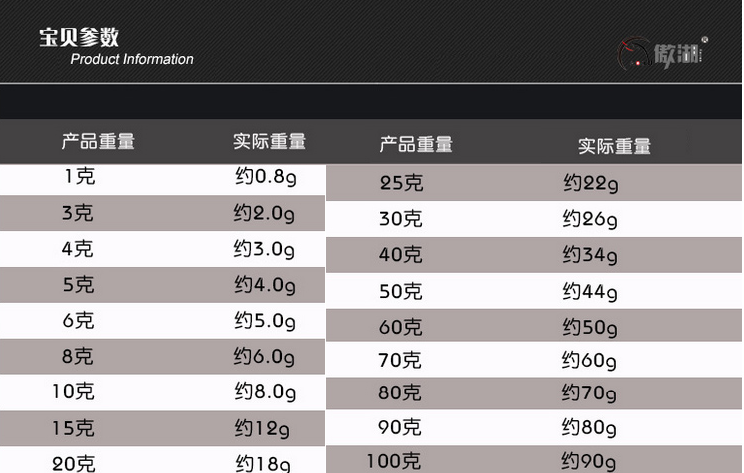Select the 5克 product weight cell
744x473 pixels.
click(x=79, y=285)
